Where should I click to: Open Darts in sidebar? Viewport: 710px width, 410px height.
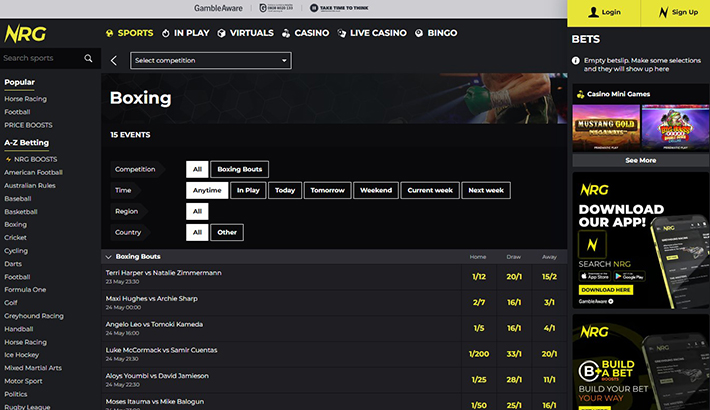13,264
